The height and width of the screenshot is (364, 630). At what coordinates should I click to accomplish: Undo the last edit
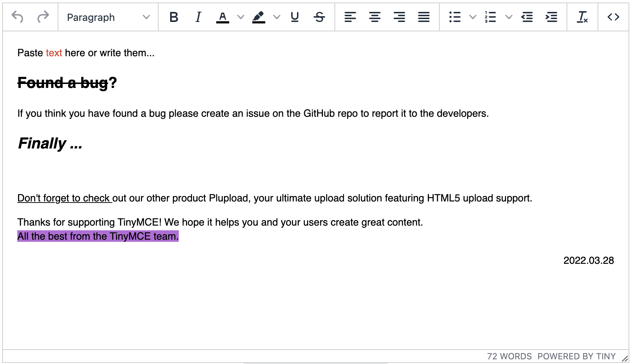pyautogui.click(x=17, y=17)
